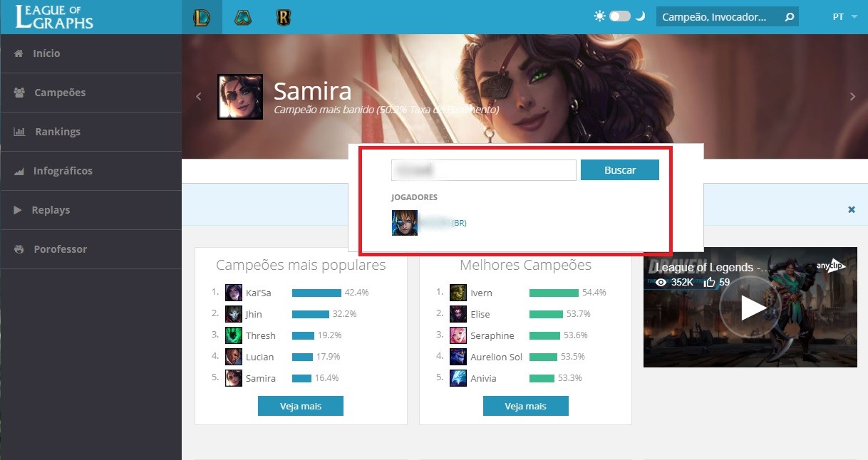Click the Melhores Campeões heading

click(x=525, y=265)
